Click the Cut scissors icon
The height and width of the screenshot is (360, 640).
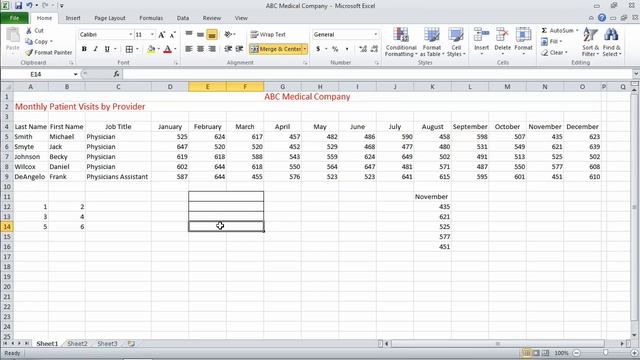click(x=29, y=31)
